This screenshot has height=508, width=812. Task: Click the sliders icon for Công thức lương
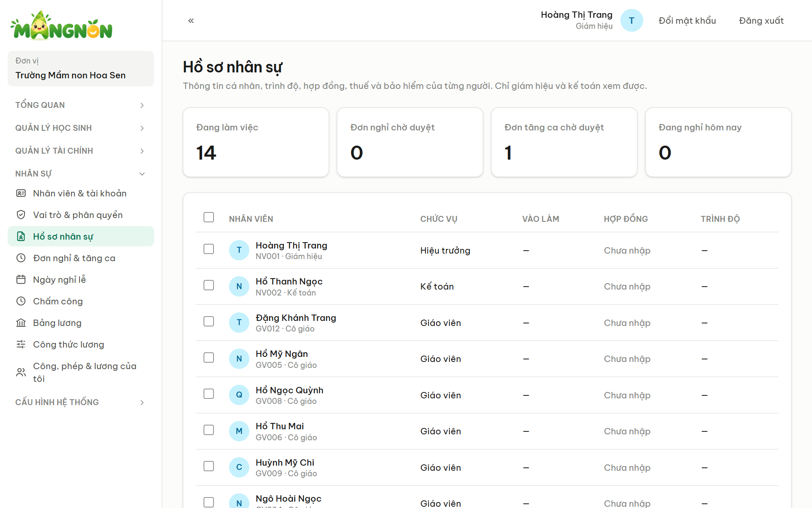click(x=21, y=345)
